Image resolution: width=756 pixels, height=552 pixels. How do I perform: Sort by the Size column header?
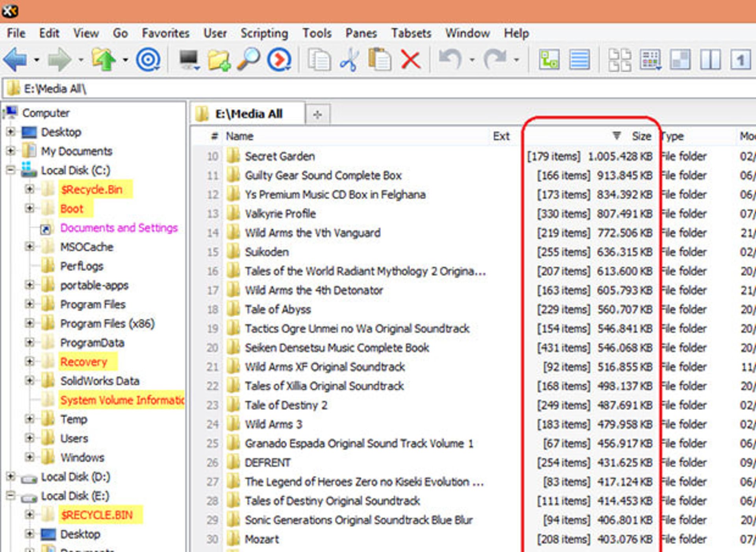coord(641,136)
